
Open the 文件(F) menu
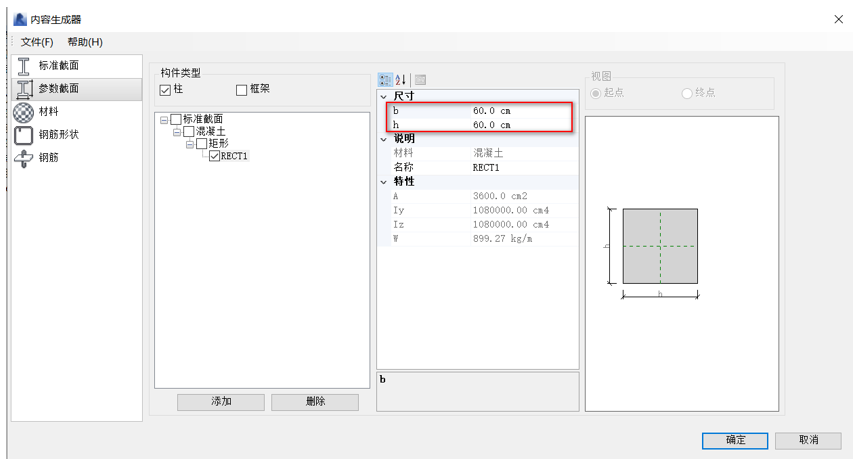[37, 42]
